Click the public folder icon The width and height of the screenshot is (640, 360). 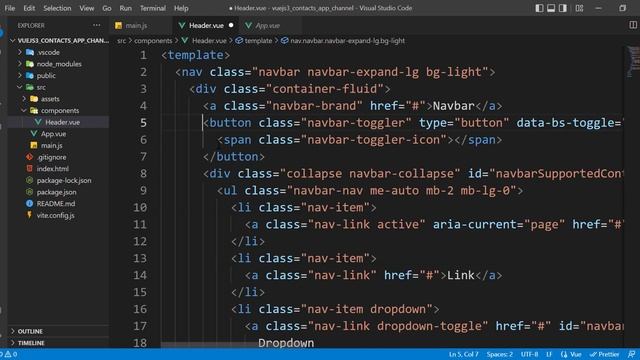(x=30, y=76)
